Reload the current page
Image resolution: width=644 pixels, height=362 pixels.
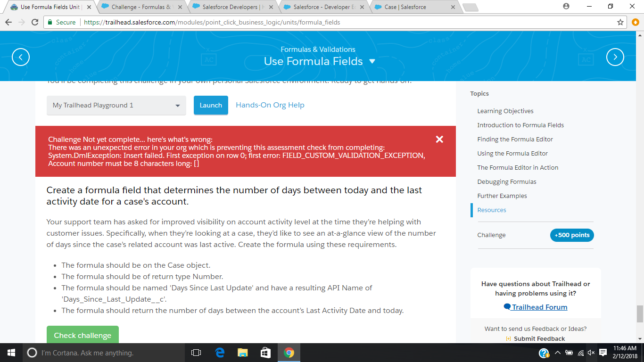point(34,22)
